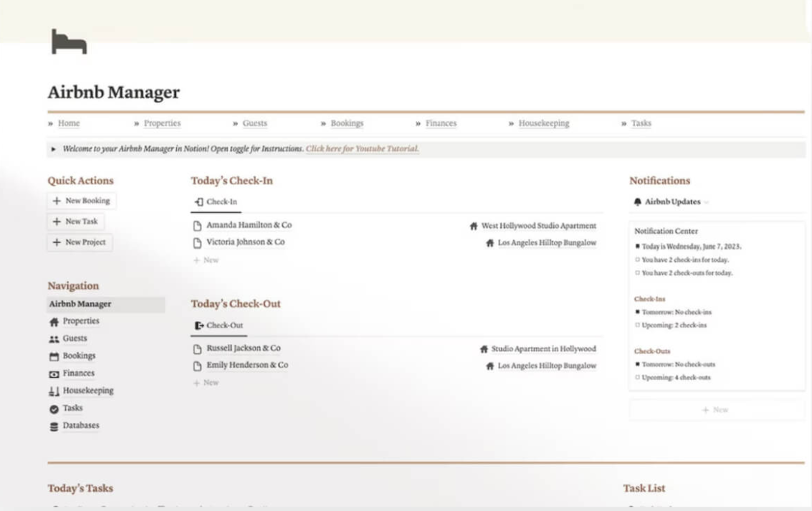
Task: Click plus icon on New Task
Action: 57,221
